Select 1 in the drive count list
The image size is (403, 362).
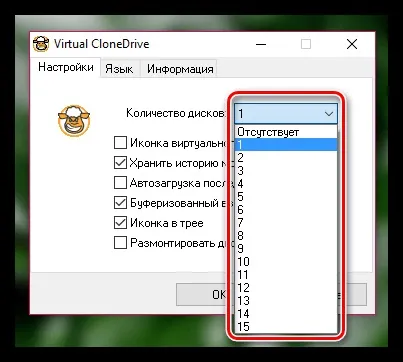click(x=286, y=145)
